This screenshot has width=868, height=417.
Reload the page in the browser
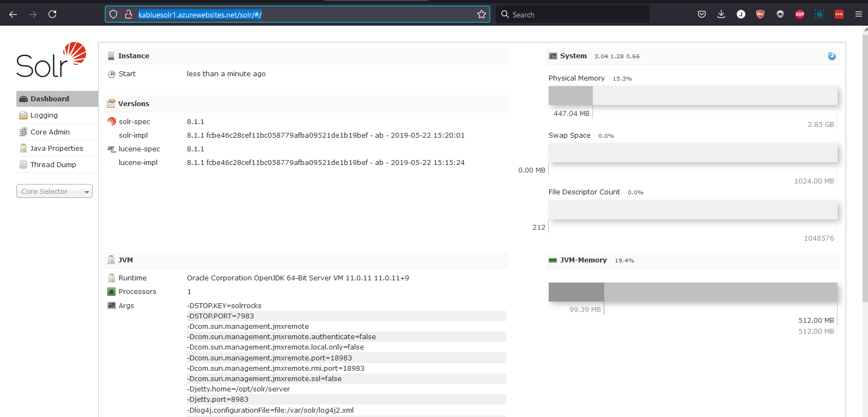tap(52, 15)
